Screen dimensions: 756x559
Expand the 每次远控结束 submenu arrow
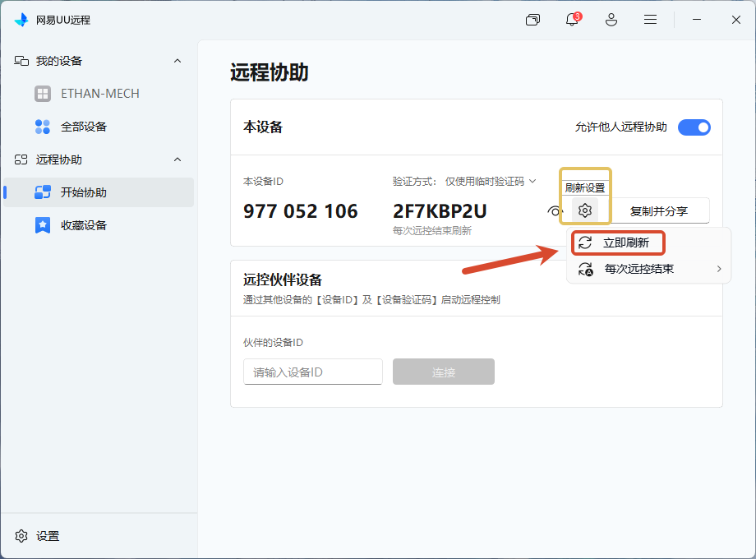pyautogui.click(x=719, y=269)
